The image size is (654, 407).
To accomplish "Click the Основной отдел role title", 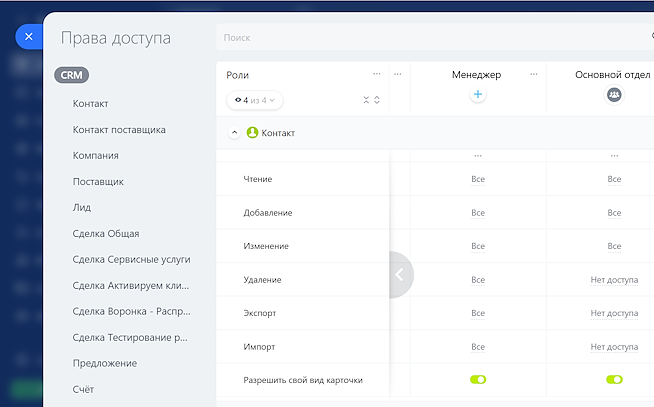I will point(612,75).
